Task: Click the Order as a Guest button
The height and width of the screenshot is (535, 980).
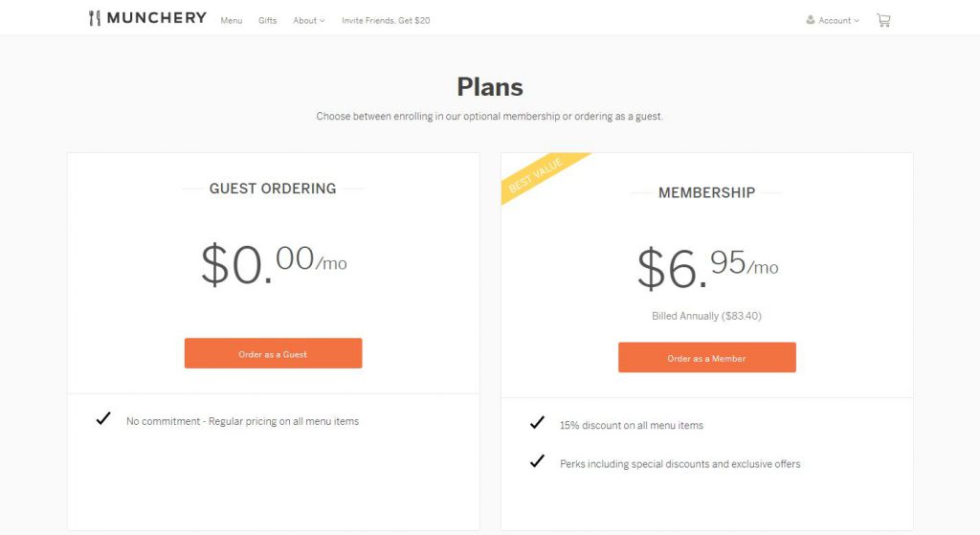Action: 273,353
